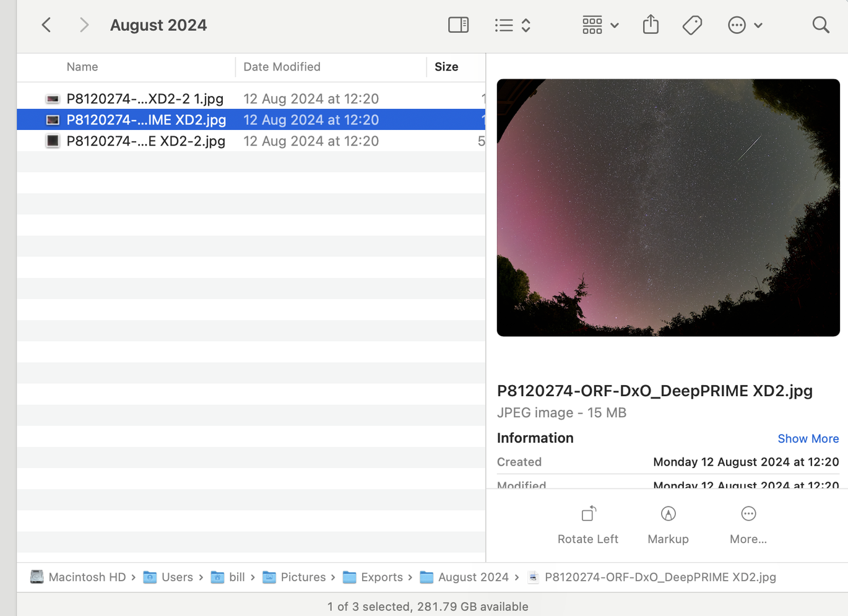Open the group-by options dropdown
The height and width of the screenshot is (616, 848).
(600, 25)
